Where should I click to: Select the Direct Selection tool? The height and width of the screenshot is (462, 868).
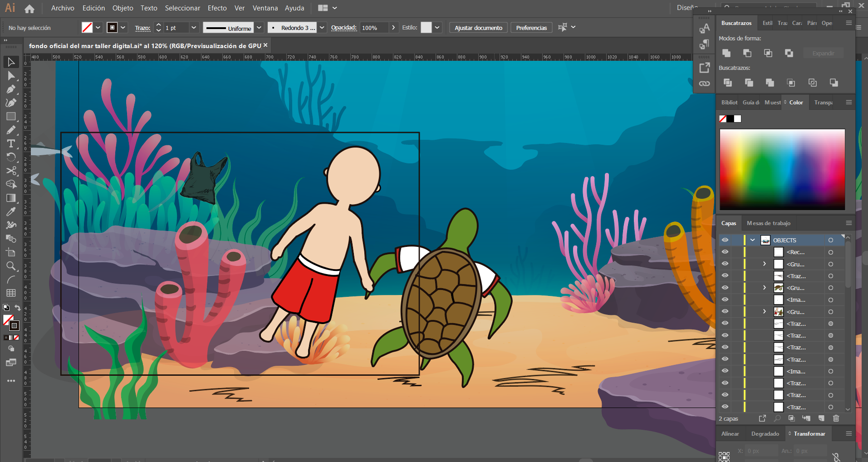tap(11, 75)
